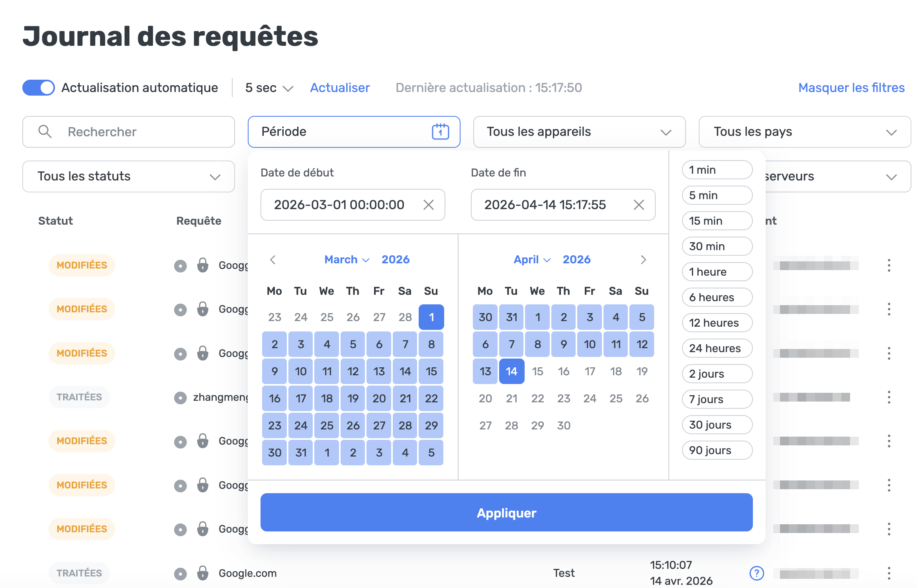This screenshot has width=917, height=588.
Task: Open the actions menu on the first MODIFIÉES row
Action: [889, 265]
